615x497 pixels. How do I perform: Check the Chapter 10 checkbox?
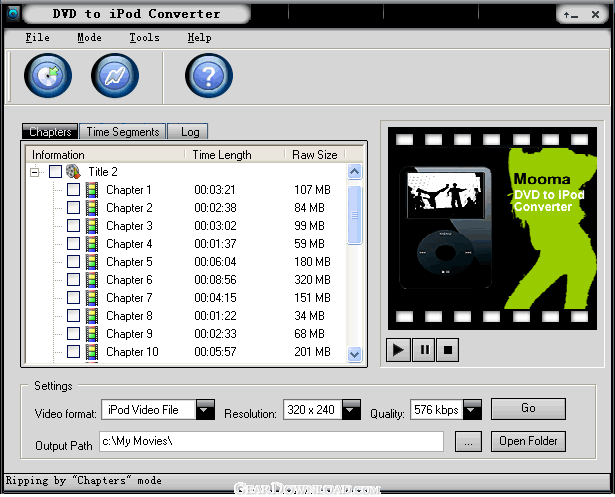[73, 352]
